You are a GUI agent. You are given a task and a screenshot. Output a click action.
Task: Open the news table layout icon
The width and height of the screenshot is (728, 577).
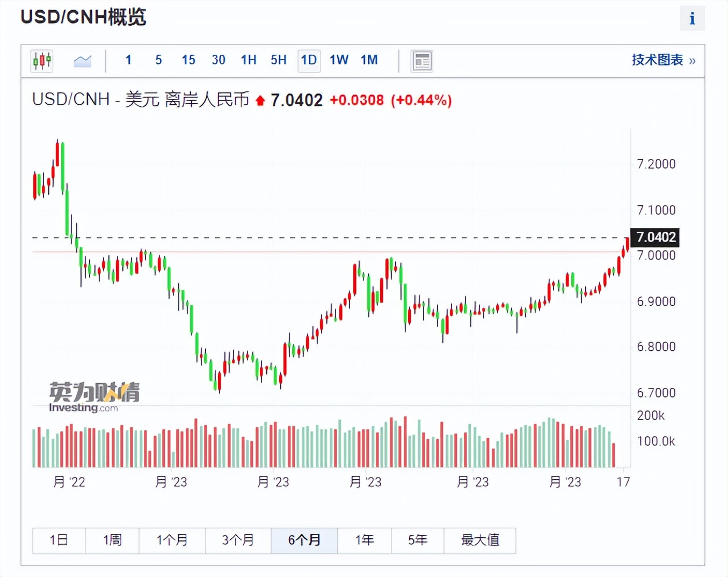422,61
